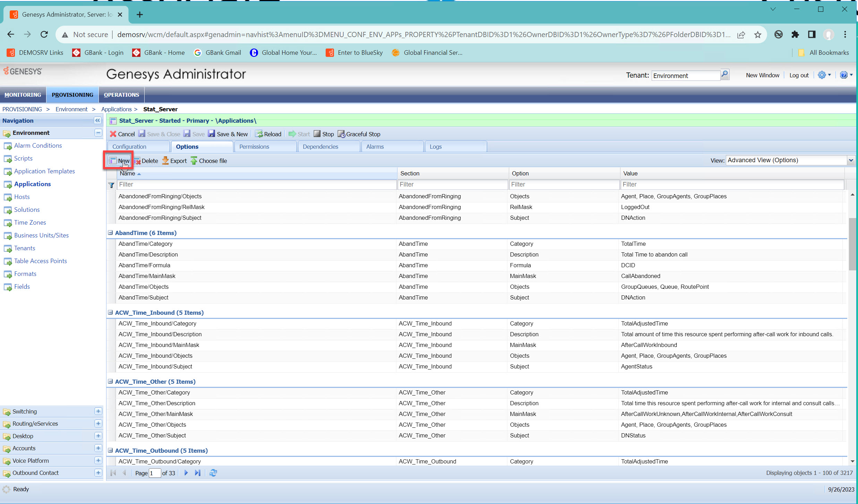Screen dimensions: 858x504
Task: Refresh the options grid
Action: point(213,473)
